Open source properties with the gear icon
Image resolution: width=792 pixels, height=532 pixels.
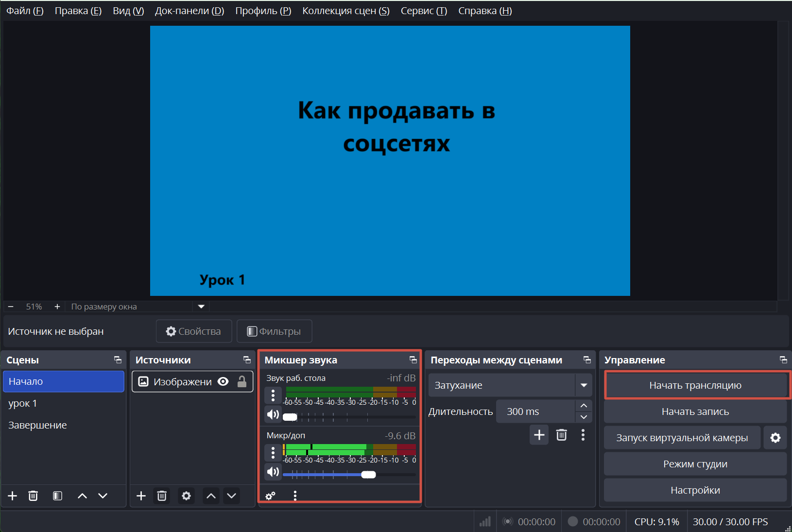(x=186, y=496)
